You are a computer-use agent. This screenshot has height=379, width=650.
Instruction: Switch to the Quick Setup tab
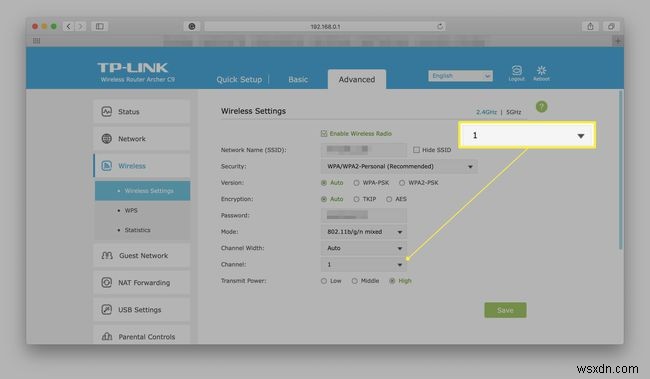point(239,80)
